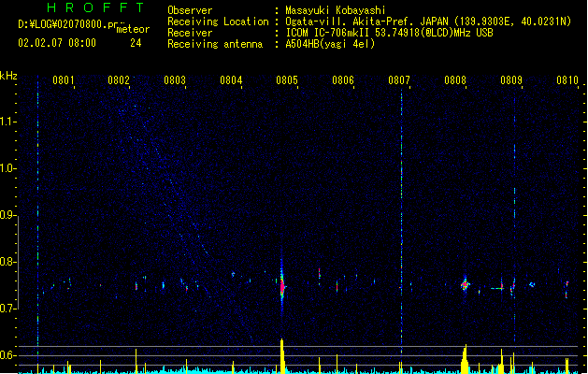The width and height of the screenshot is (588, 374).
Task: Click the kHz axis unit label
Action: pos(8,76)
